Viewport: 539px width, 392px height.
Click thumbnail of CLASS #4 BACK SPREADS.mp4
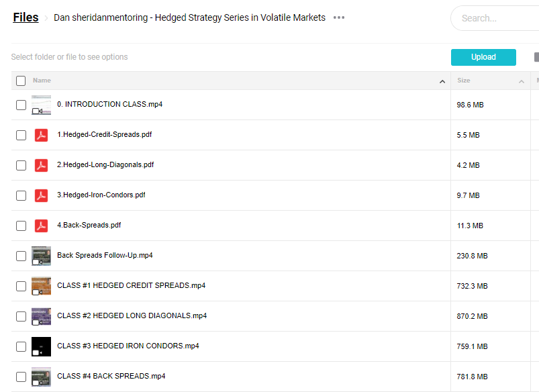[x=41, y=377]
